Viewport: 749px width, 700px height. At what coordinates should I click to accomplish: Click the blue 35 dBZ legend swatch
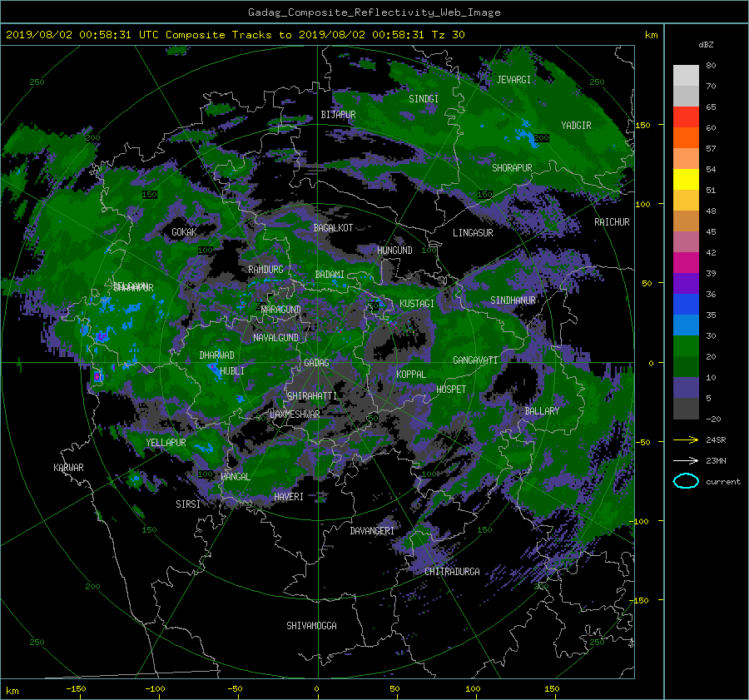pos(686,305)
